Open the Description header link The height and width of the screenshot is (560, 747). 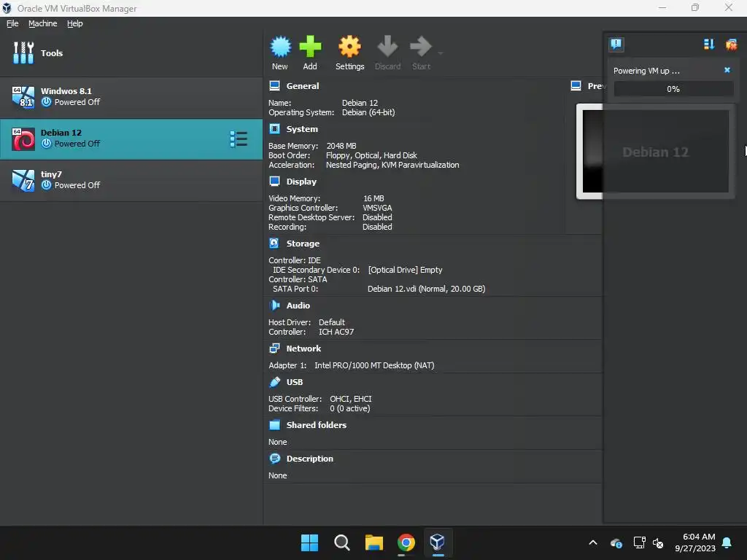[309, 459]
